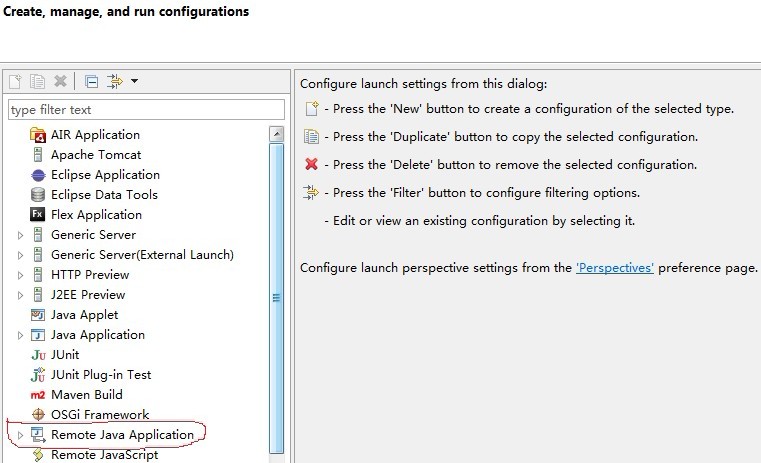
Task: Expand the Generic Server node
Action: click(20, 235)
